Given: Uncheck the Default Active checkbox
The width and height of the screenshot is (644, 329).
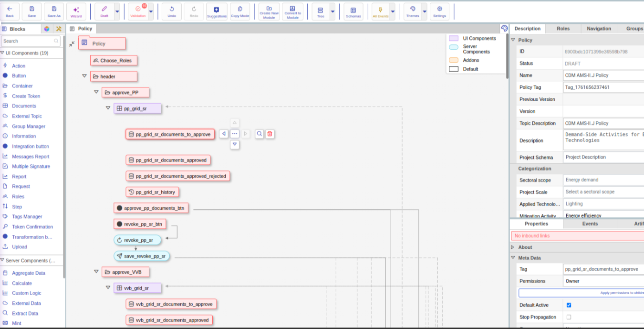Looking at the screenshot, I should click(569, 305).
